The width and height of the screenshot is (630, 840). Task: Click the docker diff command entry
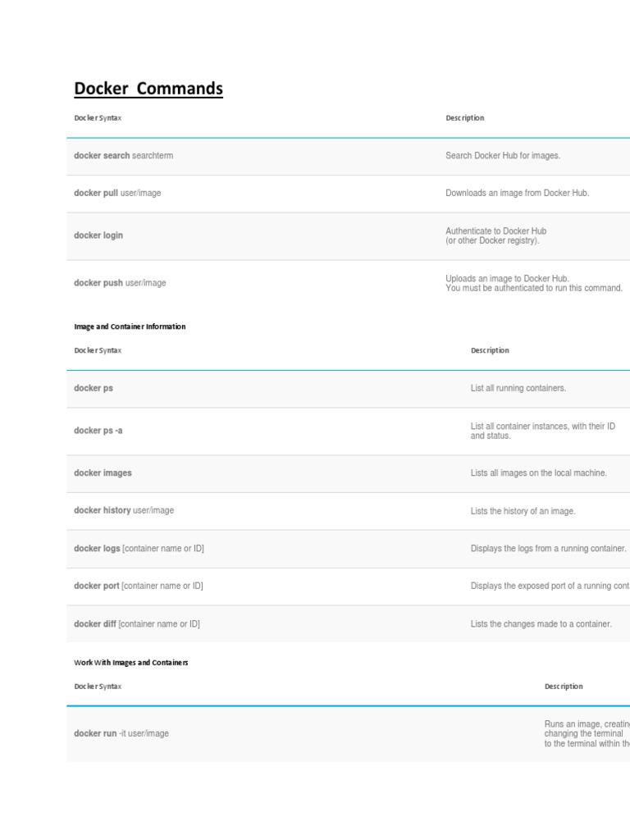137,623
